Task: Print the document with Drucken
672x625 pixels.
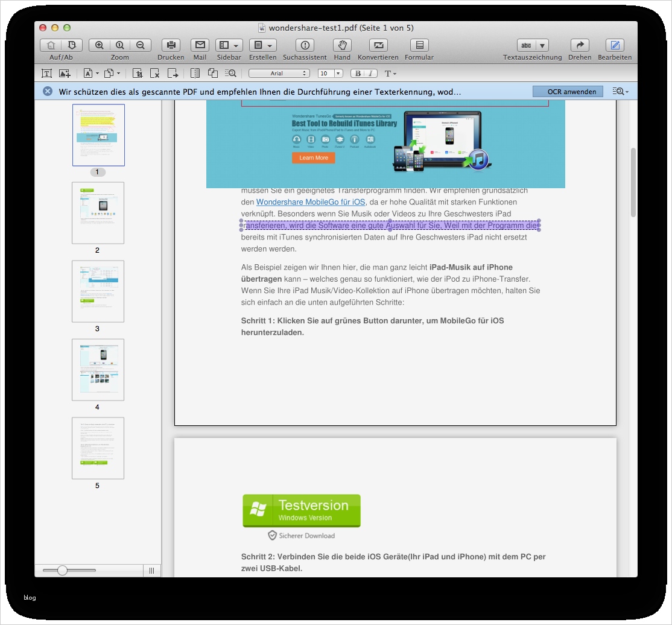Action: pos(171,45)
